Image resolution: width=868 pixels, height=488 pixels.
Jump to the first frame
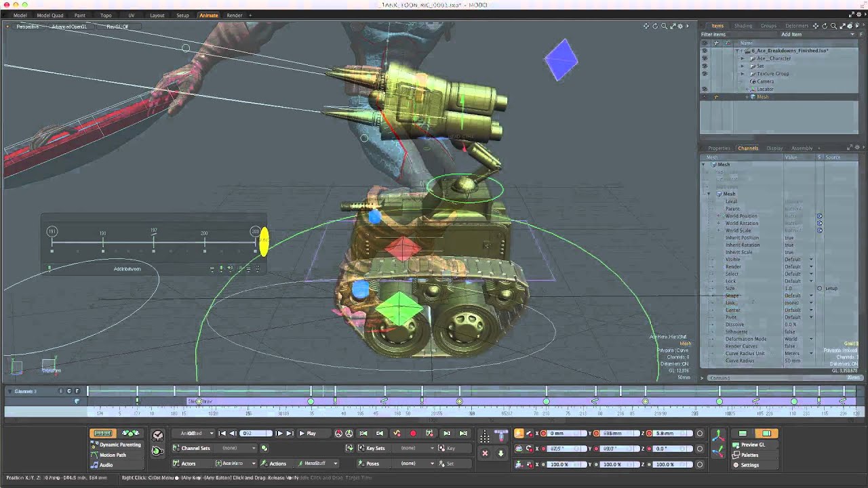[x=222, y=433]
